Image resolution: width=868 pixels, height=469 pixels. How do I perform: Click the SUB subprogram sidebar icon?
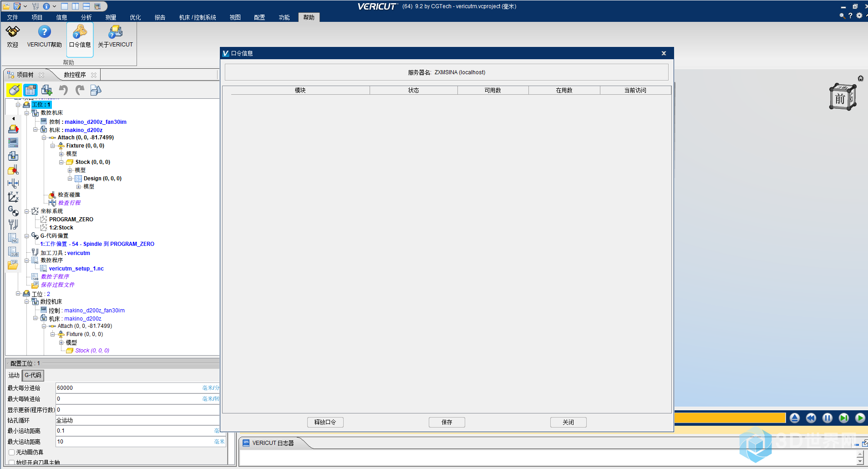[x=13, y=252]
